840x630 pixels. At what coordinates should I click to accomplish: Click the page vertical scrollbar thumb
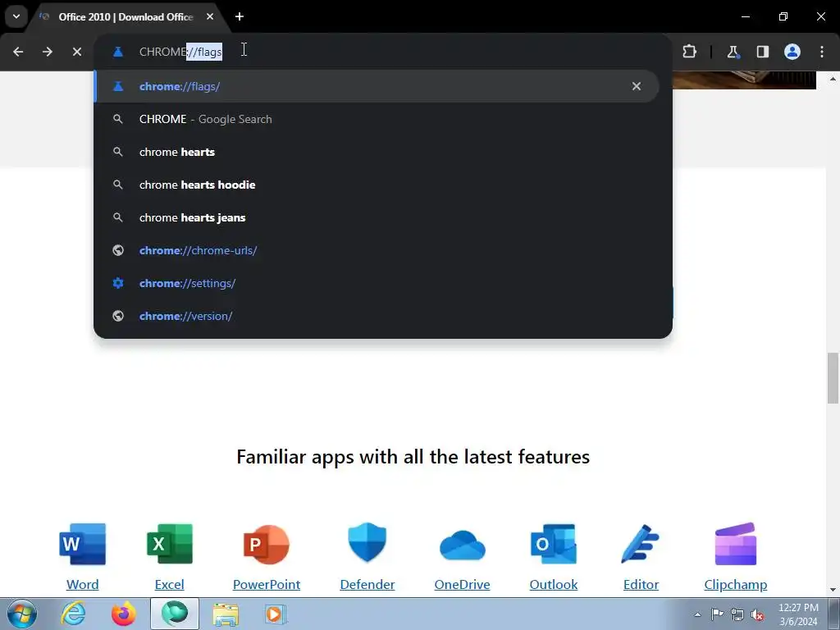click(x=833, y=377)
